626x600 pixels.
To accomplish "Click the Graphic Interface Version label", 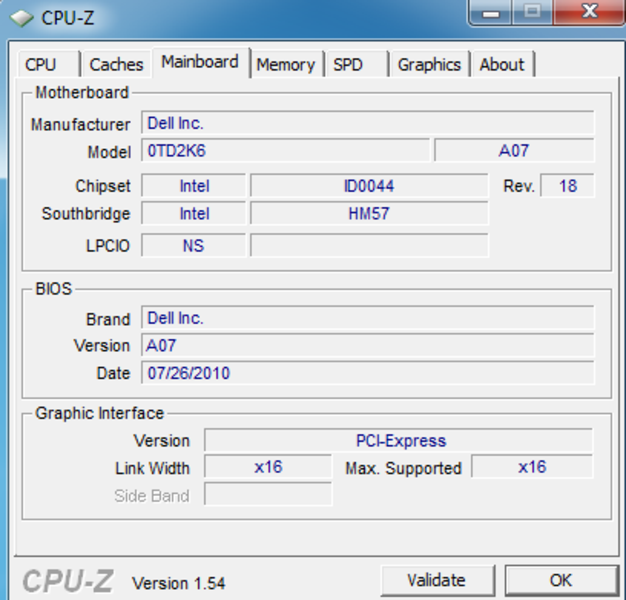I will point(162,441).
